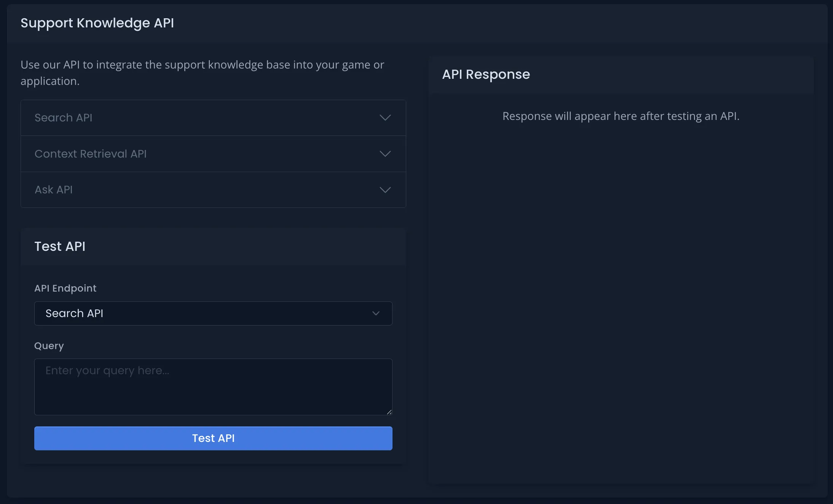Open the Search API accordion section title
This screenshot has height=504, width=833.
pos(64,118)
